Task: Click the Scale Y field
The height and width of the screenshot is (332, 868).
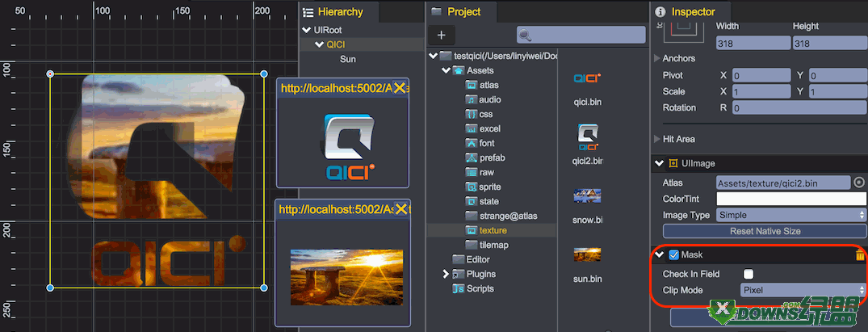Action: click(x=838, y=91)
